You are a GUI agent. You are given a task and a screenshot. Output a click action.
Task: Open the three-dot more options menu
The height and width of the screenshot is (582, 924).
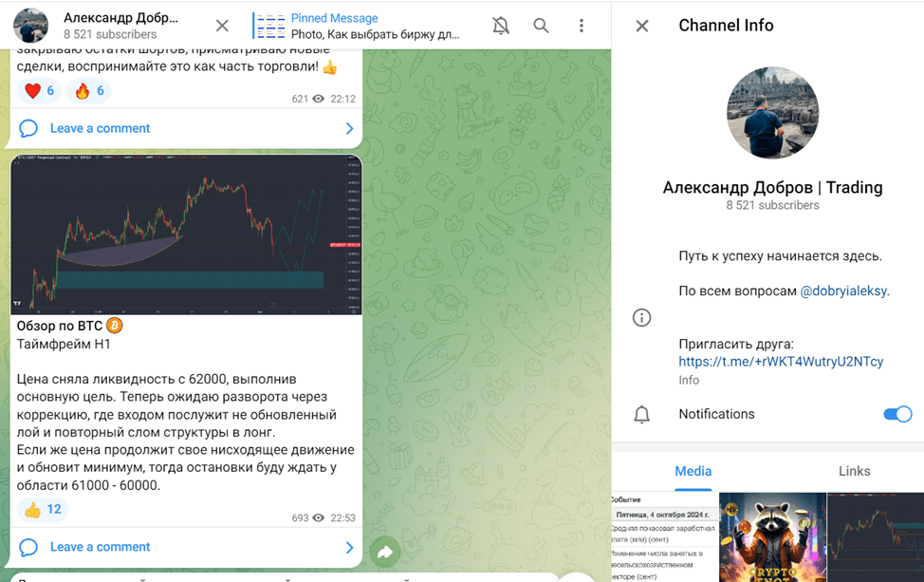(x=582, y=26)
